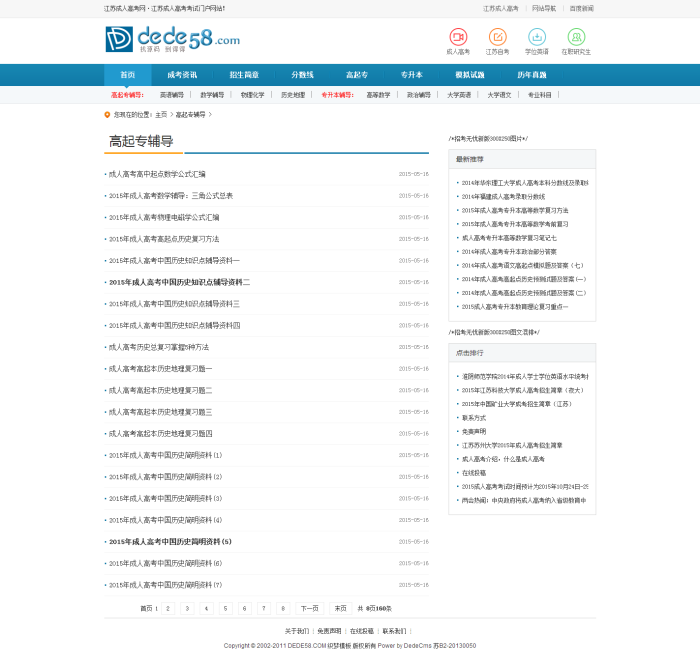Open article 中国历史简明资料(7)

tap(166, 585)
